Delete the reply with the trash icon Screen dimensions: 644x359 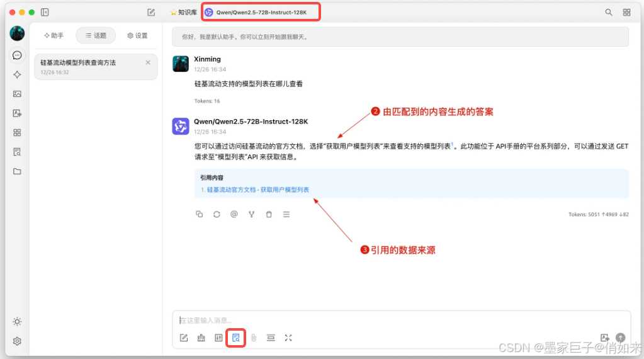coord(269,214)
